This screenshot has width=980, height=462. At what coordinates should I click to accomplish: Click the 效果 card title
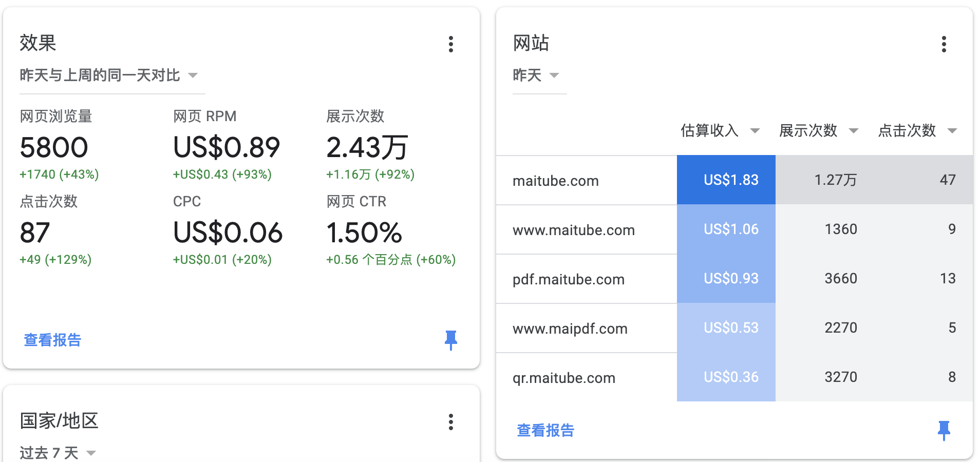(x=38, y=43)
